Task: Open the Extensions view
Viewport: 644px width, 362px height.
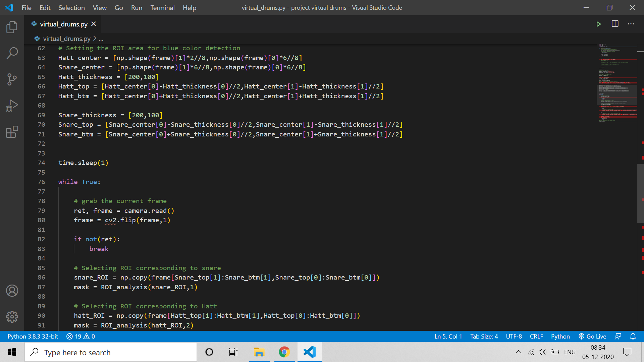Action: coord(12,132)
